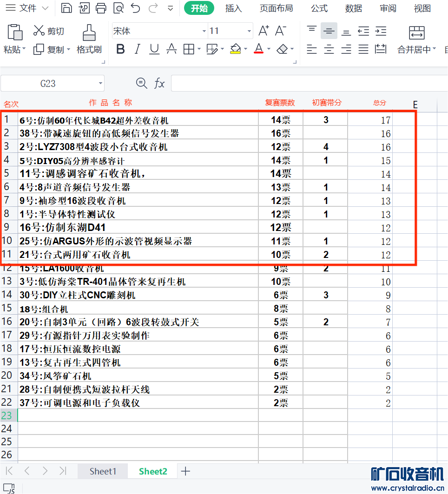Image resolution: width=448 pixels, height=494 pixels.
Task: Click Increase Indent icon
Action: pyautogui.click(x=381, y=31)
